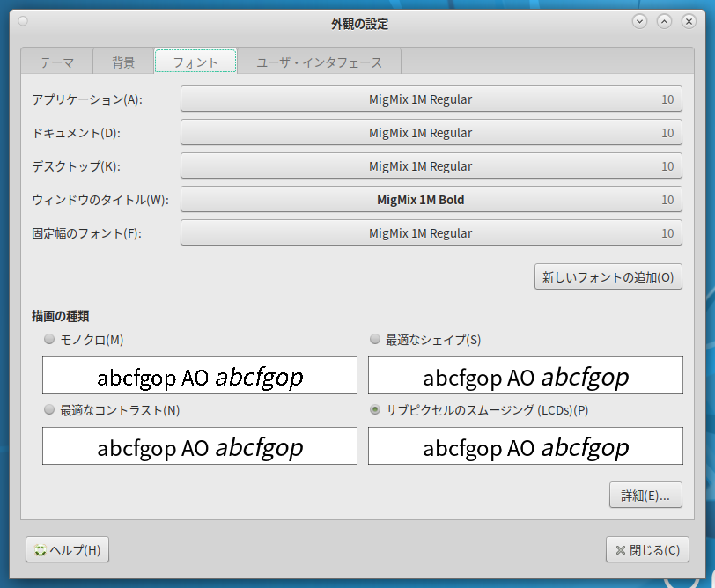Click the デスクトップ(K): label
The width and height of the screenshot is (715, 588).
coord(76,166)
